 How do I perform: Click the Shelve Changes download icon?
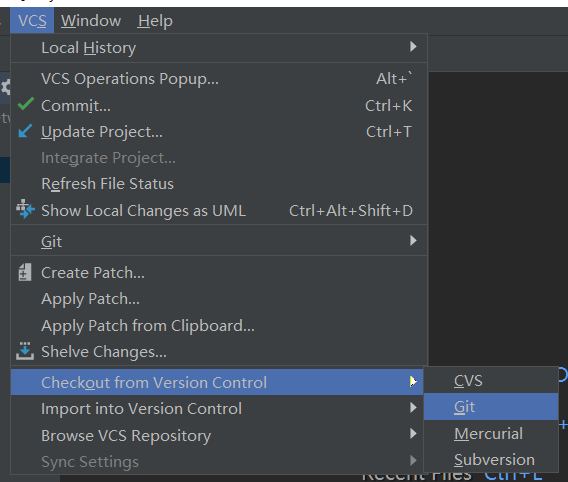pyautogui.click(x=25, y=351)
